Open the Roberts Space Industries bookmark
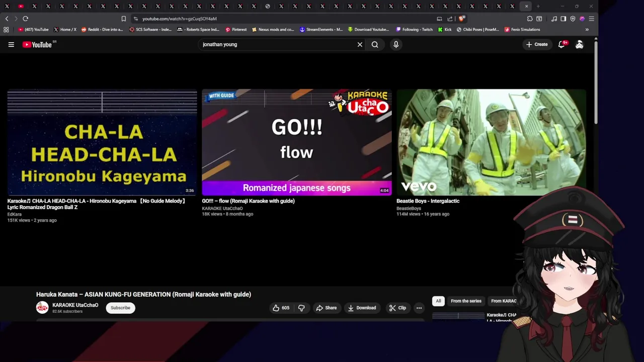 point(198,30)
